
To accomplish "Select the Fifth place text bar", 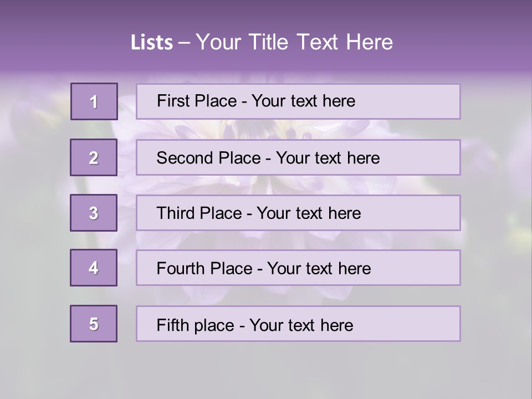I will [x=298, y=324].
